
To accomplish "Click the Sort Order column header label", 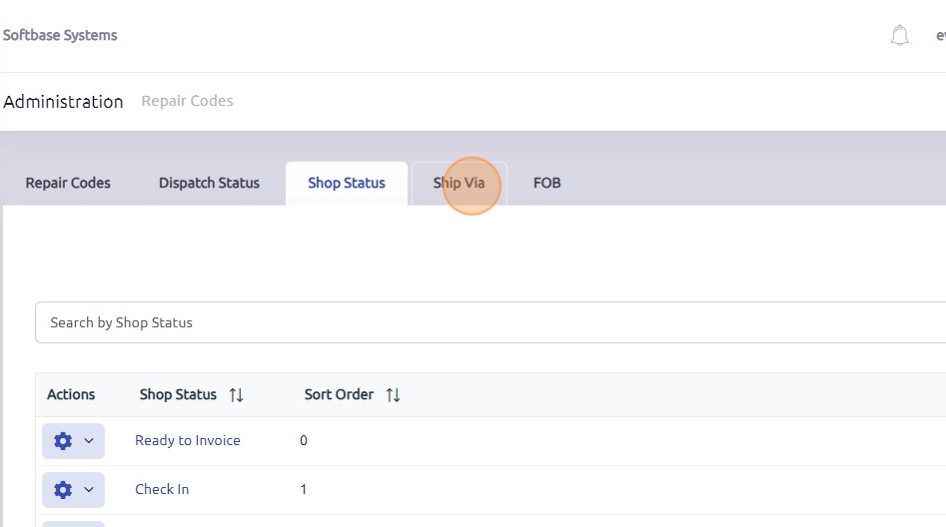I will [339, 395].
